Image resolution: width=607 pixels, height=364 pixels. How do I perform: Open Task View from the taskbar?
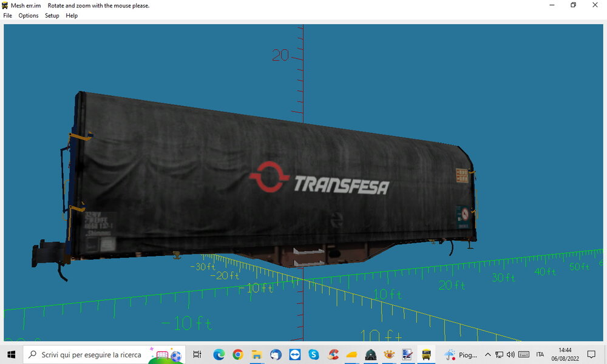(x=197, y=354)
